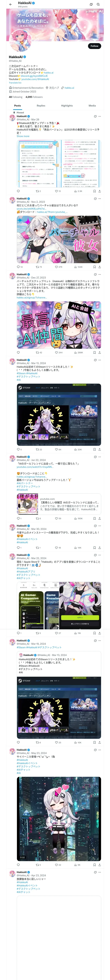Bookmark the pinned Mar 28 post

(x=95, y=191)
